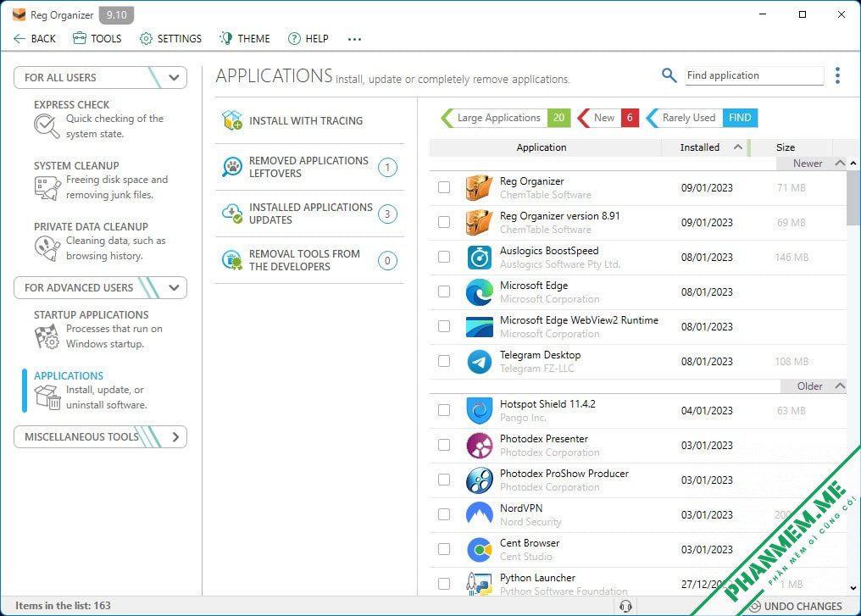Collapse the Newer group
The image size is (861, 616).
[x=840, y=163]
